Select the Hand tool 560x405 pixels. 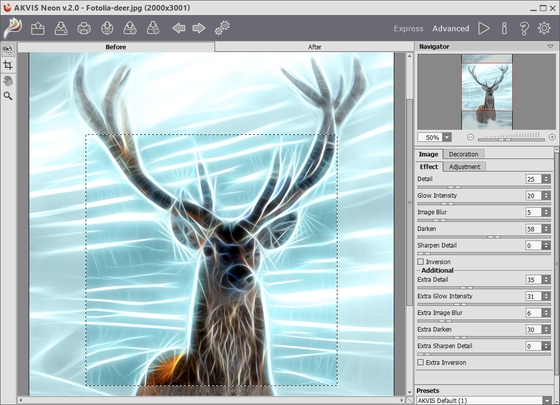8,81
